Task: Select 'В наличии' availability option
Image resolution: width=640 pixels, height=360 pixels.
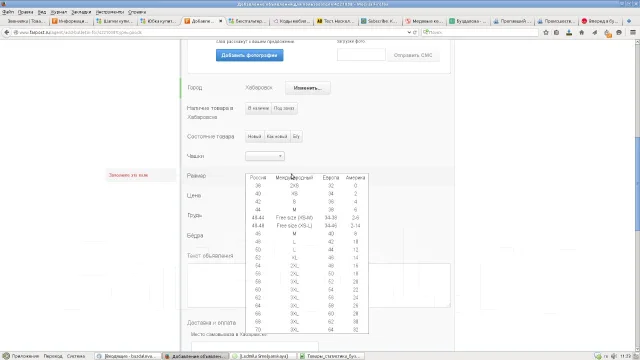Action: [258, 108]
